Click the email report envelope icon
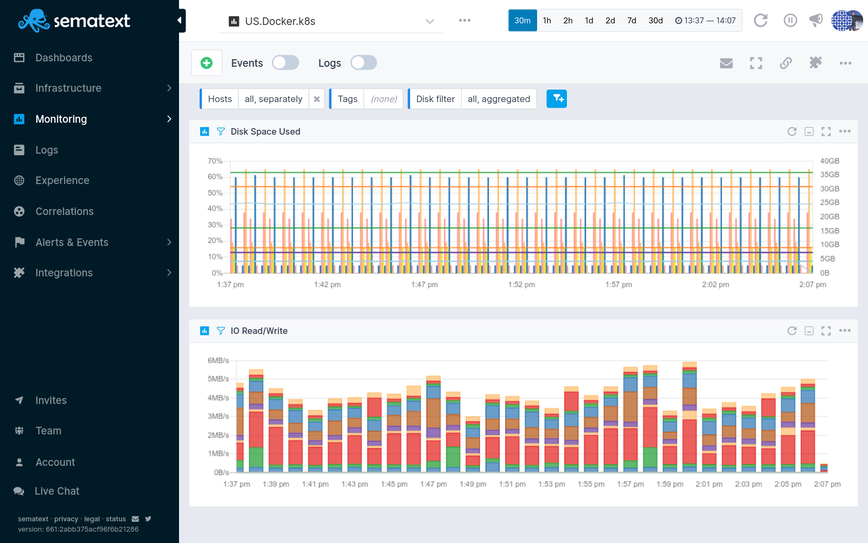Screen dimensions: 868x543 click(x=726, y=63)
